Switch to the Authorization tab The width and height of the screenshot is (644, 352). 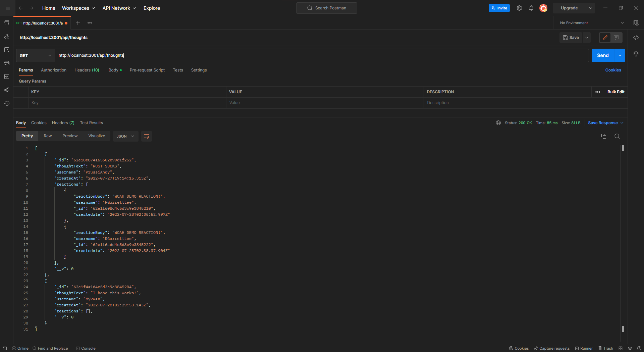(x=54, y=70)
